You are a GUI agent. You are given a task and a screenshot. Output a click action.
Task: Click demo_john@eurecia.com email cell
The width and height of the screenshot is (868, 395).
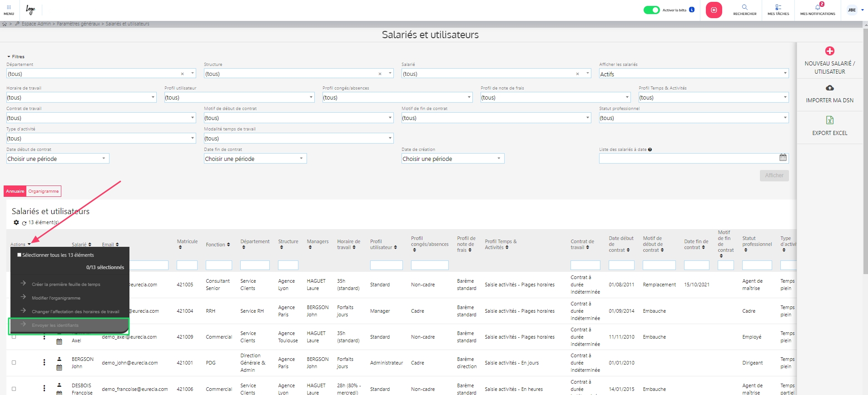(130, 363)
